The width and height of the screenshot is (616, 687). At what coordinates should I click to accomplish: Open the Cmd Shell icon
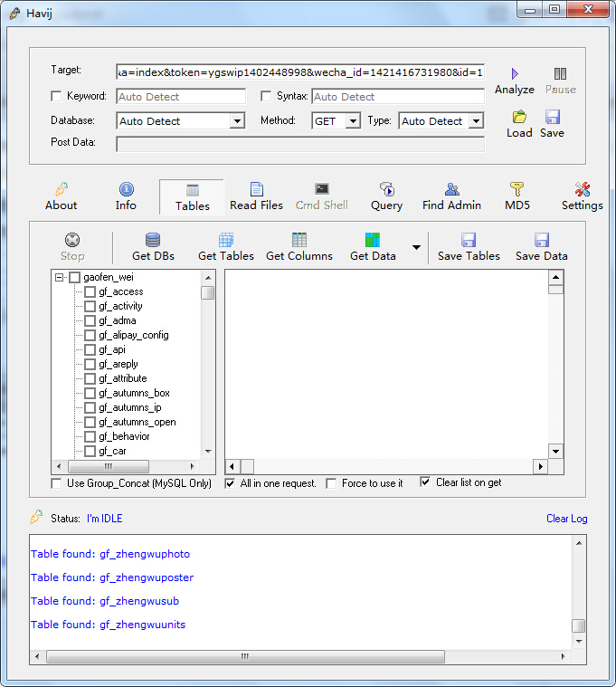[x=322, y=189]
